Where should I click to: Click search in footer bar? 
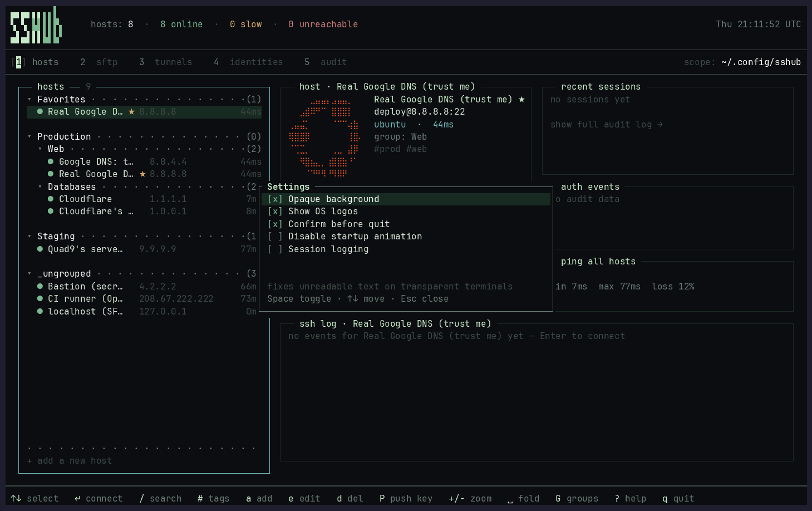160,498
